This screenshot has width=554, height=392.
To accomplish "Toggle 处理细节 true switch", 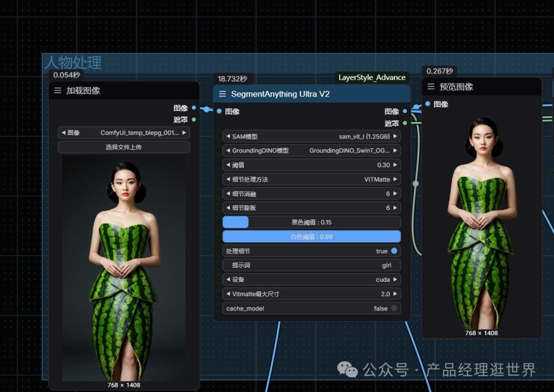I will pyautogui.click(x=394, y=251).
